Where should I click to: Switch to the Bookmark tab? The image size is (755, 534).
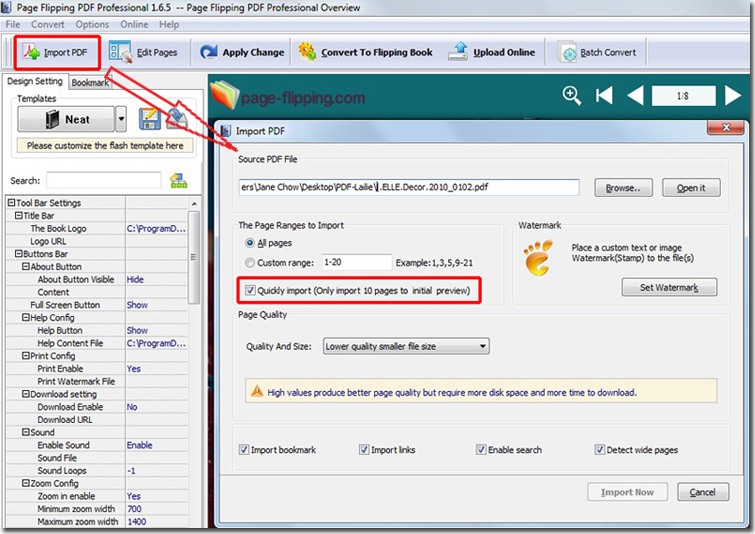[90, 83]
